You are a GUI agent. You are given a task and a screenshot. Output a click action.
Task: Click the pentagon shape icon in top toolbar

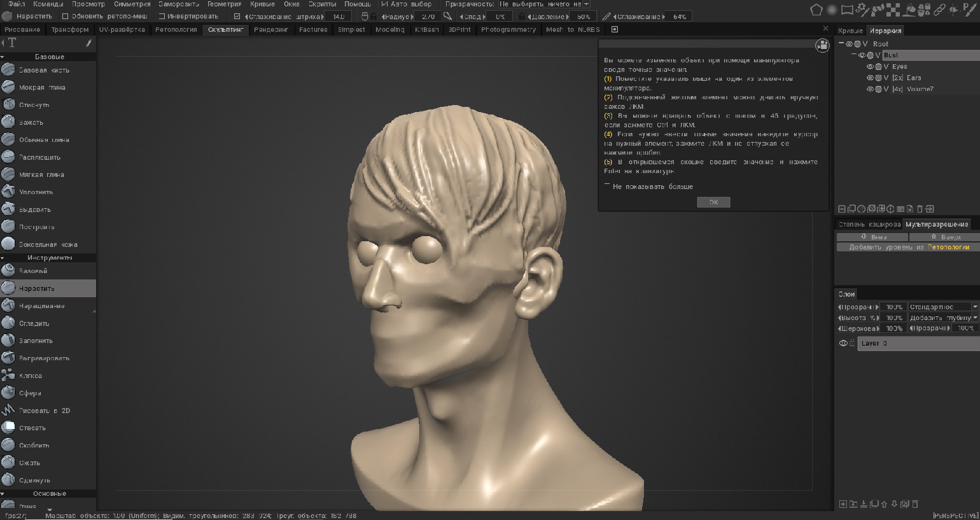click(x=816, y=10)
